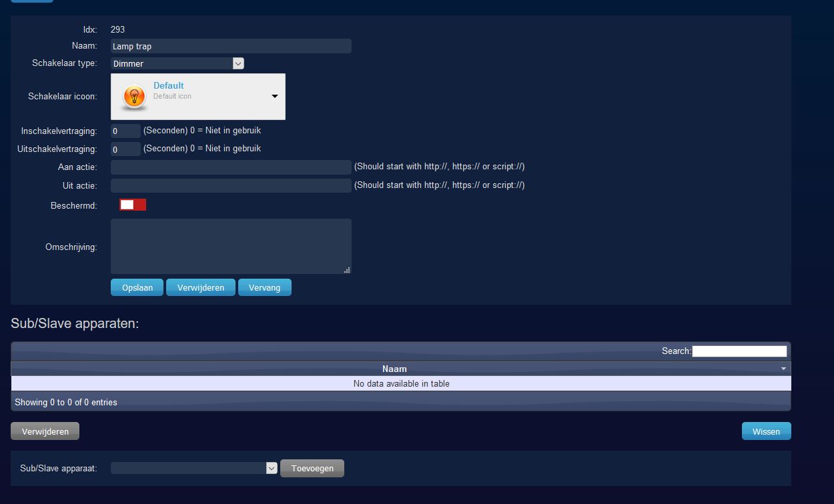
Task: Expand the Schakelaar icoon selector arrow
Action: (274, 97)
